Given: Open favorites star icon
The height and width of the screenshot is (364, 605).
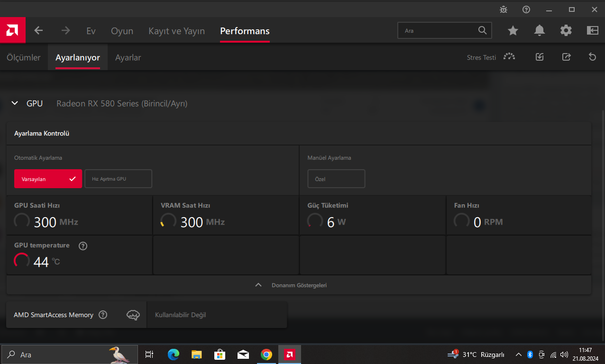Looking at the screenshot, I should click(513, 30).
